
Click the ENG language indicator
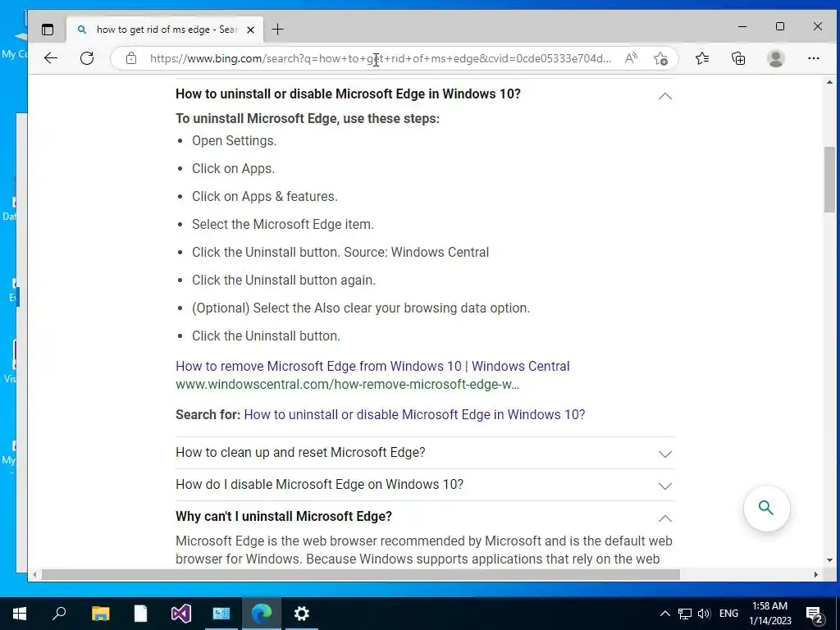[728, 614]
